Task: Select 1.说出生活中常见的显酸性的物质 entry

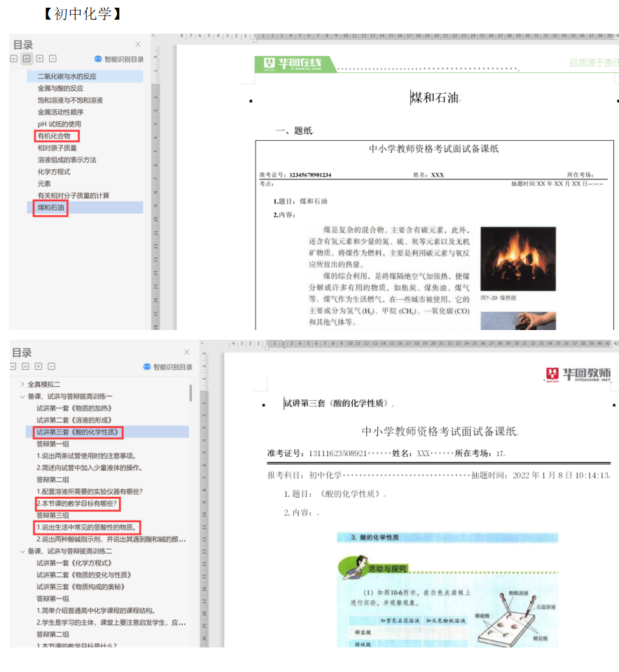Action: coord(88,528)
